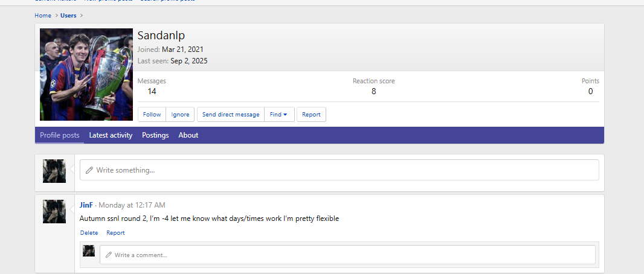Click Send direct message
Viewport: 644px width, 274px height.
coord(231,115)
